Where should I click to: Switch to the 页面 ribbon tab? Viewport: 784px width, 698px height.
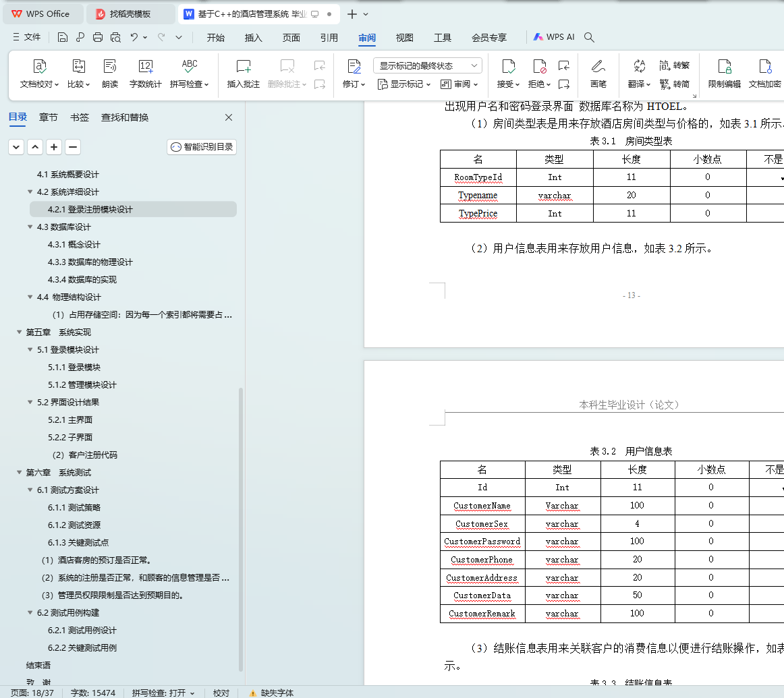(x=291, y=38)
